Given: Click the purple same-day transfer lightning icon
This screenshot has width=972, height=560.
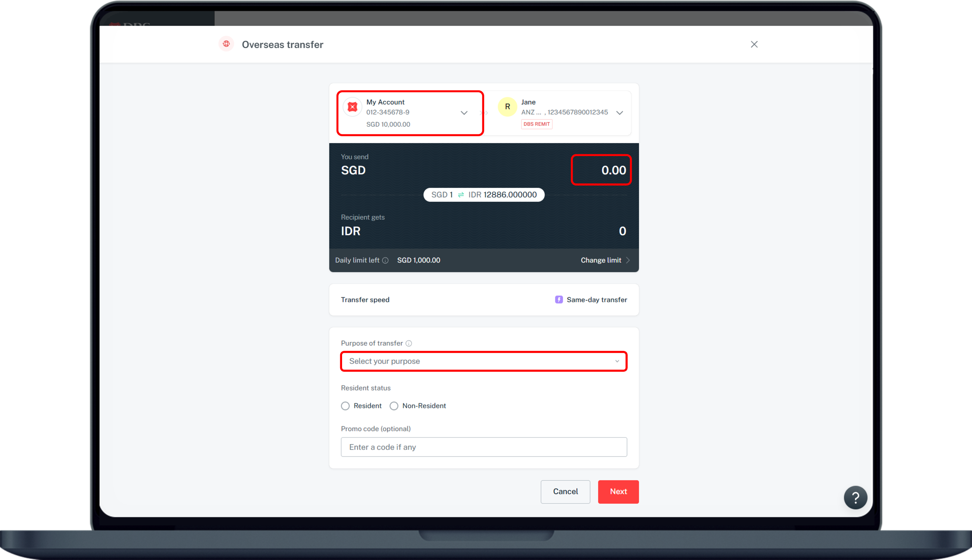Looking at the screenshot, I should [x=558, y=300].
